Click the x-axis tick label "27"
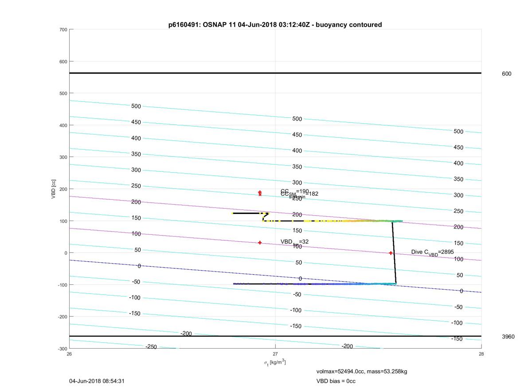Viewport: 532px width, 392px height. click(x=275, y=354)
